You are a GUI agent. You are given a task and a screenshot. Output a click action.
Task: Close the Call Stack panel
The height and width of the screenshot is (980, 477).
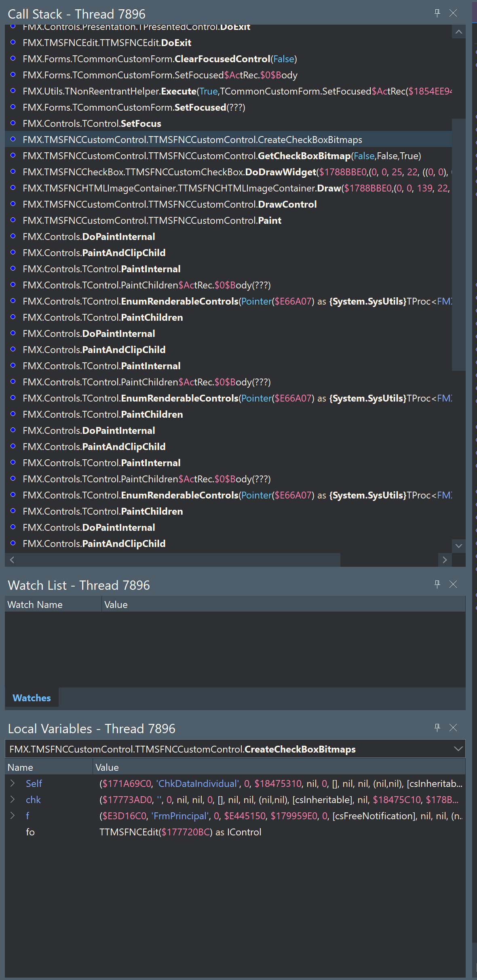tap(453, 13)
